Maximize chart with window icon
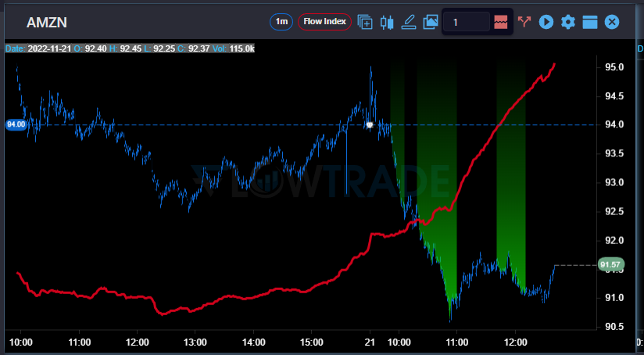The width and height of the screenshot is (644, 355). [590, 22]
